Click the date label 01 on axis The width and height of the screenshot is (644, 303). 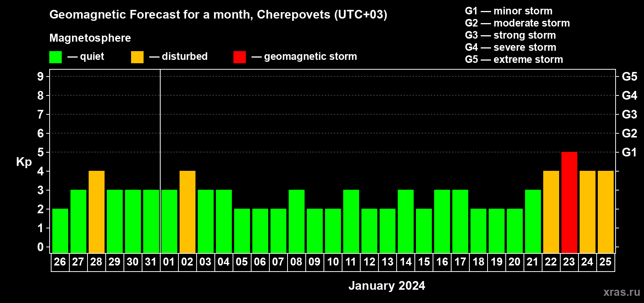click(x=169, y=262)
